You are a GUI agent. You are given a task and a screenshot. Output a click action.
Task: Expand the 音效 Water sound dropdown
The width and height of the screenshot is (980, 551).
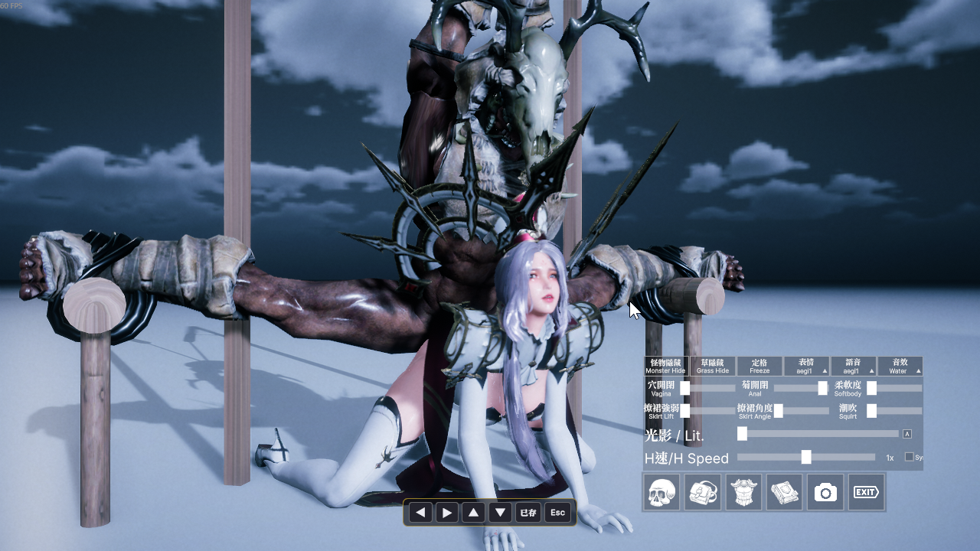[x=900, y=366]
